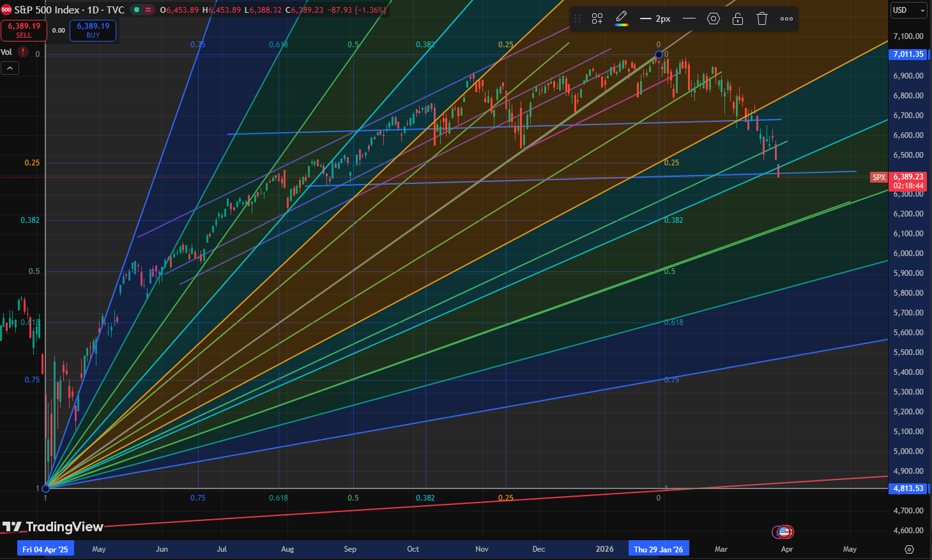Viewport: 932px width, 560px height.
Task: Click the 7,100.00 price scale value
Action: coord(908,36)
